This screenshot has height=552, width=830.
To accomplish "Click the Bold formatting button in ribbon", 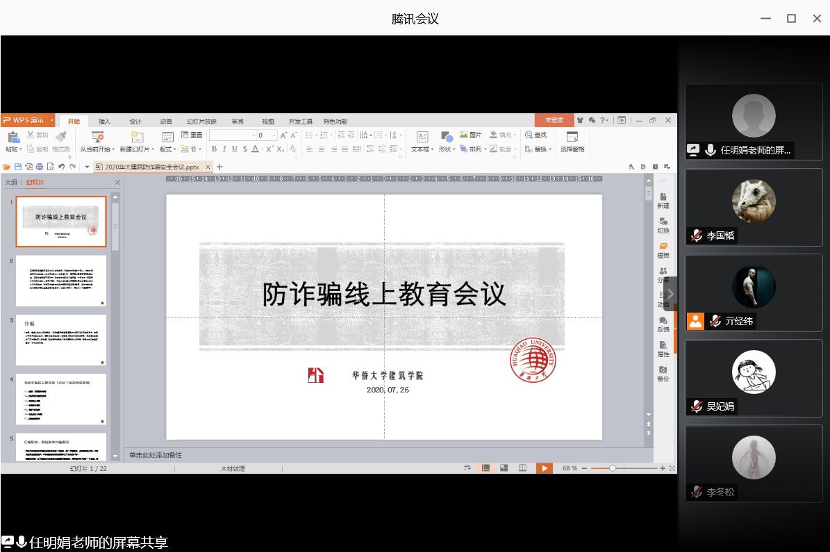I will (x=214, y=149).
